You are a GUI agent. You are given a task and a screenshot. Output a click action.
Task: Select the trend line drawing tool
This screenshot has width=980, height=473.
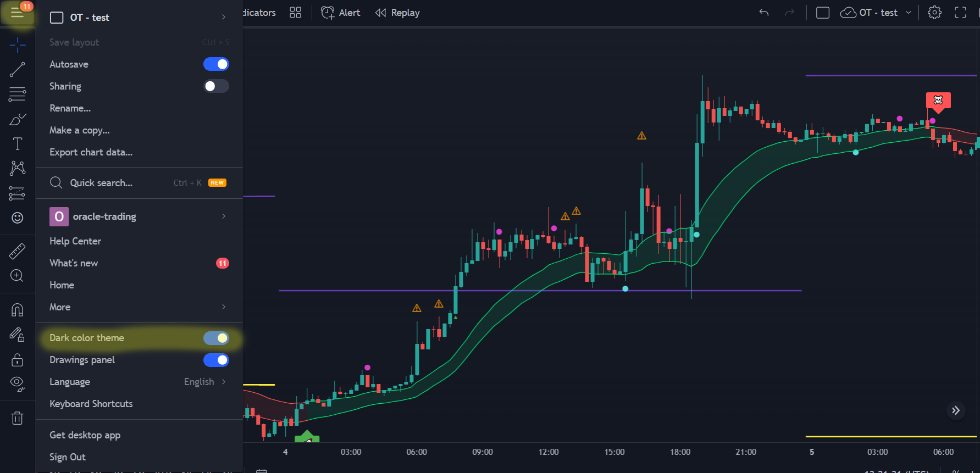pyautogui.click(x=17, y=69)
